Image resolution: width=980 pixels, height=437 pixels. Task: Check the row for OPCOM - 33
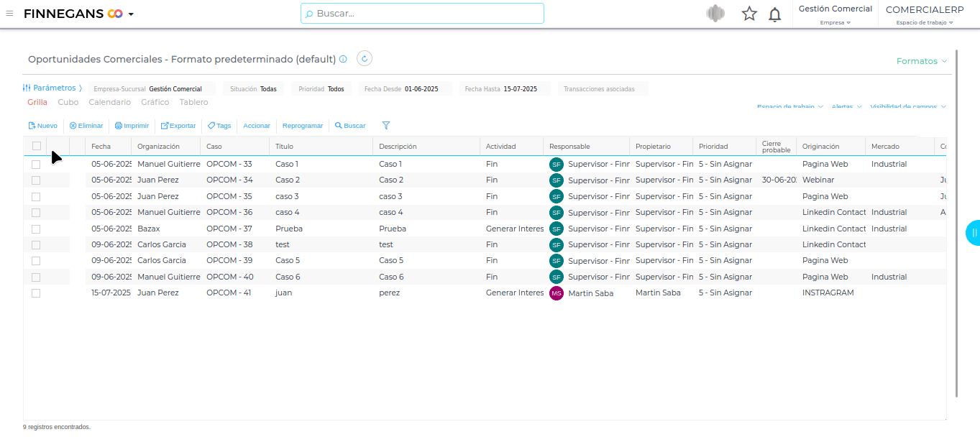pos(36,165)
